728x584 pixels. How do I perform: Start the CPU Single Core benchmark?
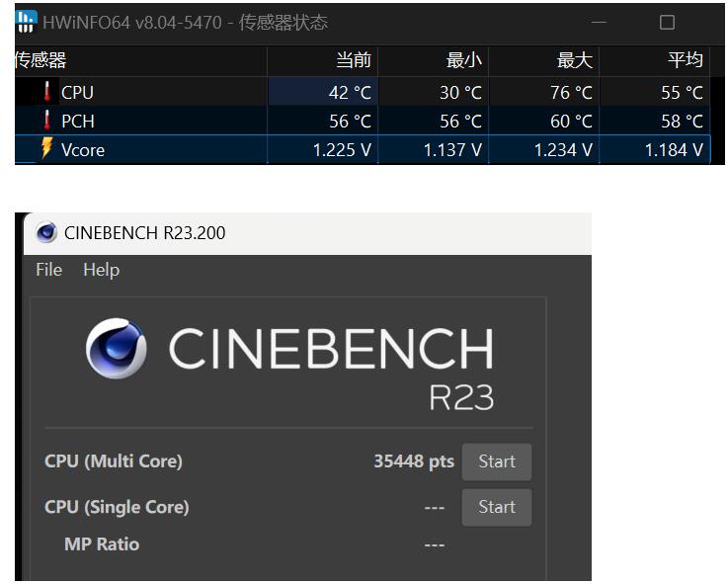tap(497, 507)
